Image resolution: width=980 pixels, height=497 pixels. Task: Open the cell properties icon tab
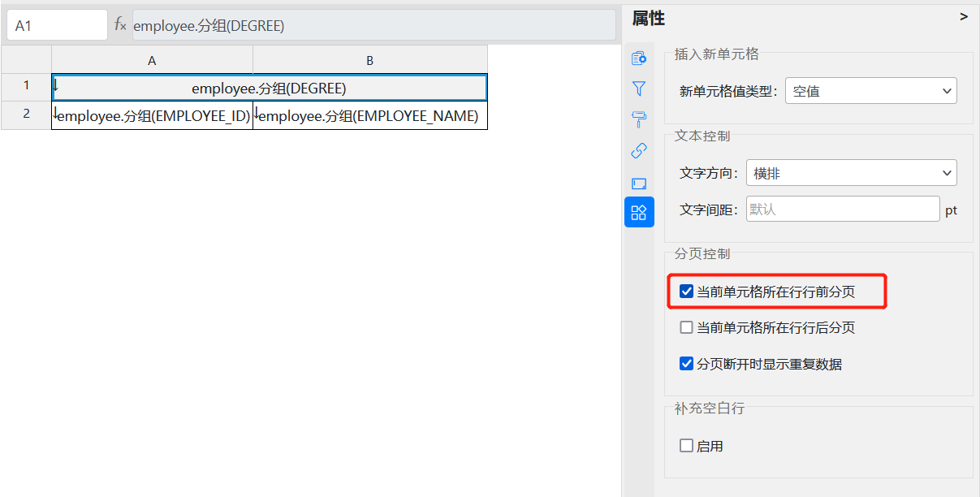pos(639,58)
